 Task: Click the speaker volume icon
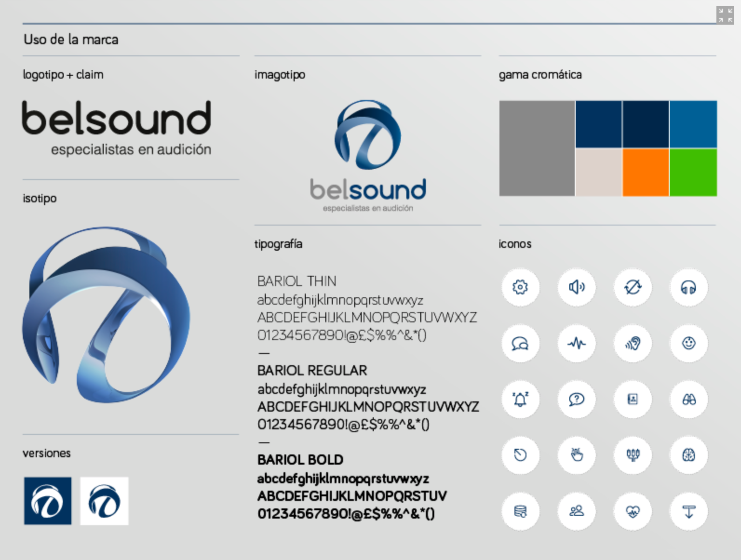(x=577, y=287)
